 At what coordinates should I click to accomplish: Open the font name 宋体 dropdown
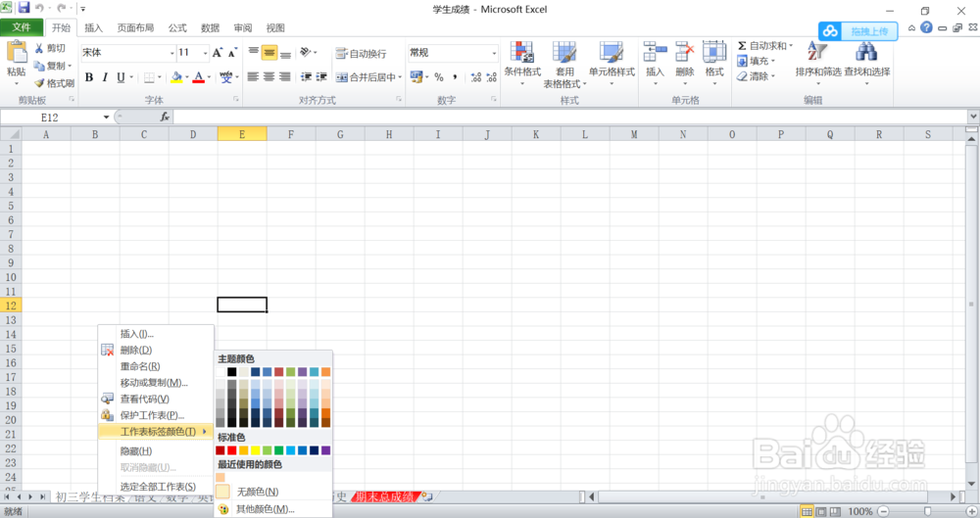171,53
